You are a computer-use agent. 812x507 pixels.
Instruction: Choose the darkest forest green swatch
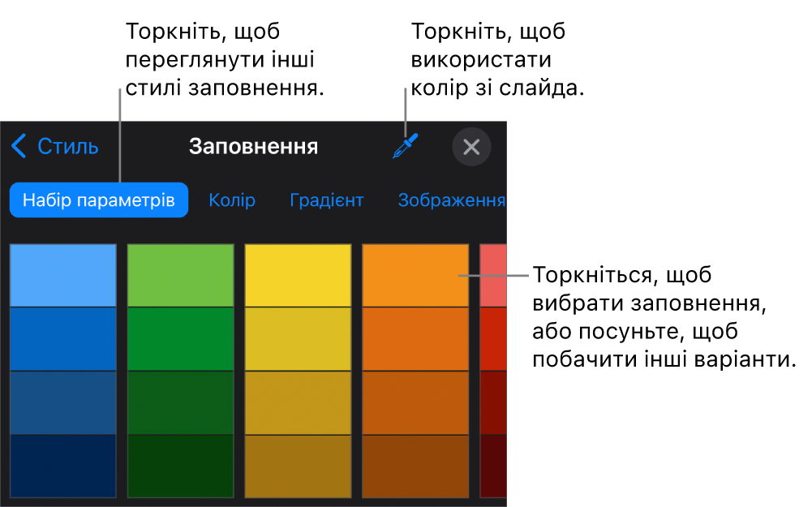[x=181, y=466]
